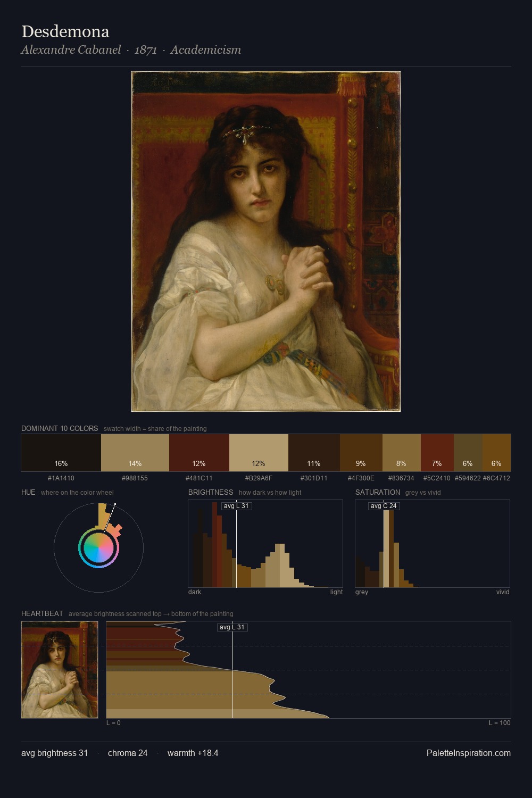Click the hex code label #836734
Viewport: 532px width, 798px height.
click(402, 478)
